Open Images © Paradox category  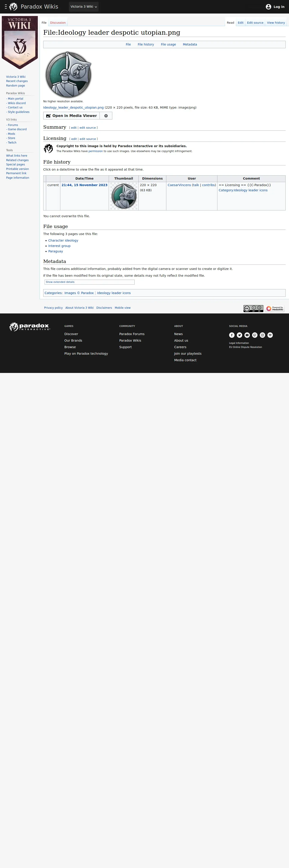(x=79, y=293)
